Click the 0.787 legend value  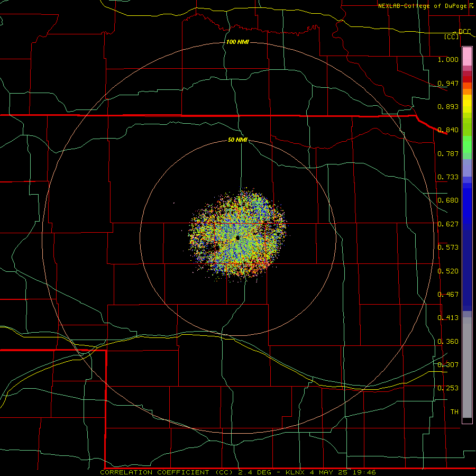(448, 153)
